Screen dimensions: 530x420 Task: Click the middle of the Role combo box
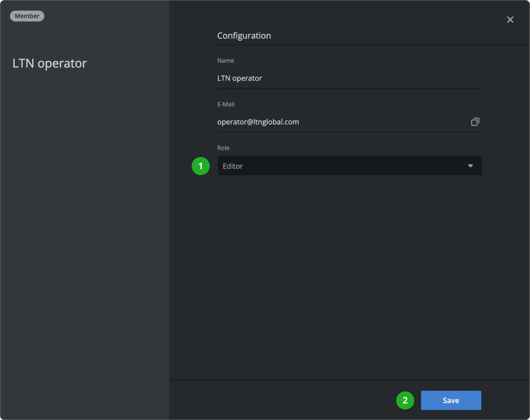(x=350, y=166)
